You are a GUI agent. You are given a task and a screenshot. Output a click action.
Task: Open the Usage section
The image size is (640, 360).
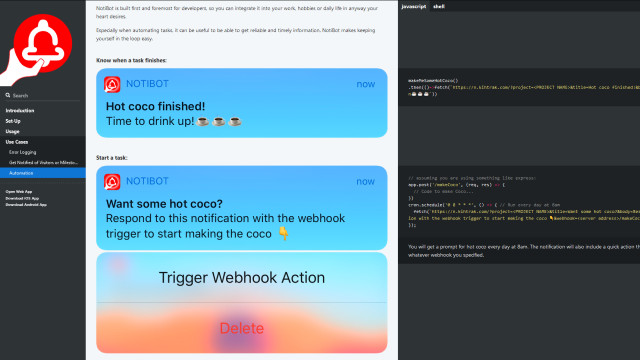12,131
